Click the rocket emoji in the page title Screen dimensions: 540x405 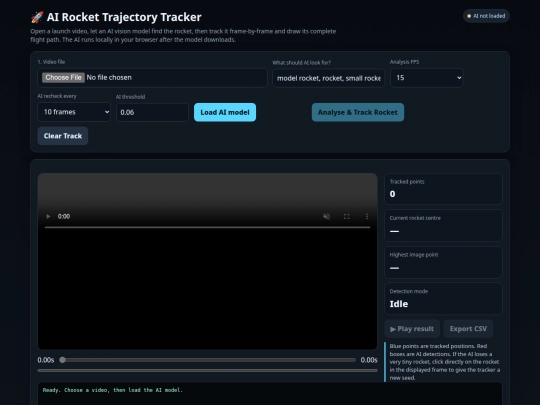pyautogui.click(x=37, y=17)
